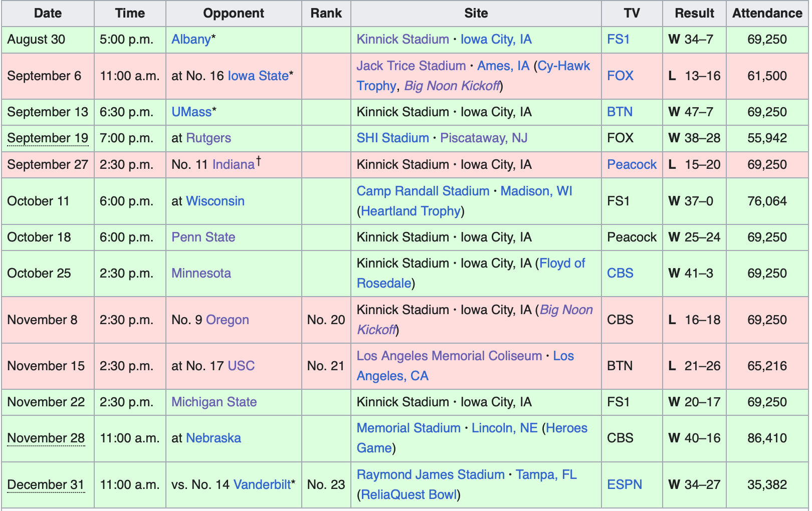Viewport: 812px width, 511px height.
Task: Open the UMass opponent link
Action: coord(191,112)
